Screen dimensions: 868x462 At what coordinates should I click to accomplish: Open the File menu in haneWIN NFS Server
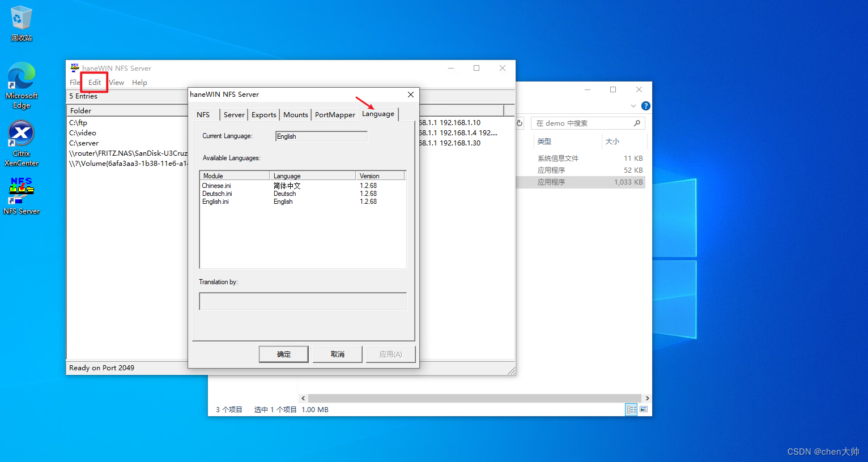74,83
